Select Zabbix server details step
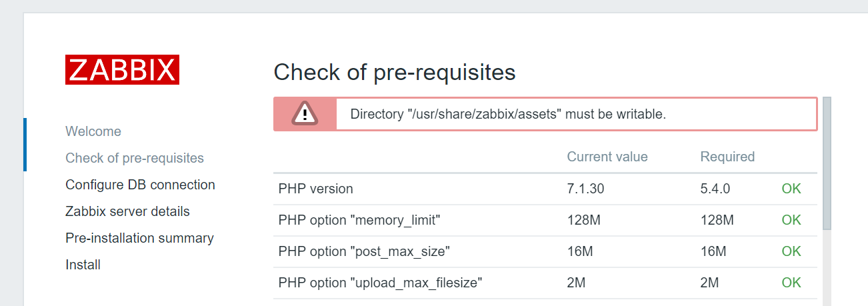 (x=127, y=211)
